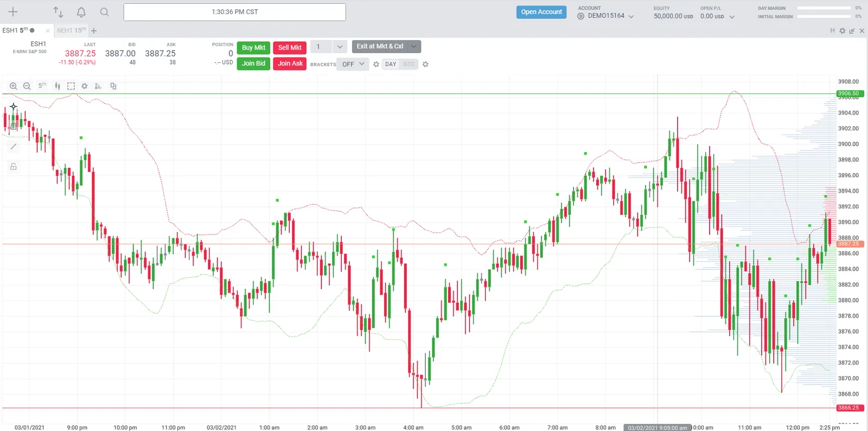Viewport: 868px width, 431px height.
Task: Zoom out on the chart
Action: click(27, 86)
